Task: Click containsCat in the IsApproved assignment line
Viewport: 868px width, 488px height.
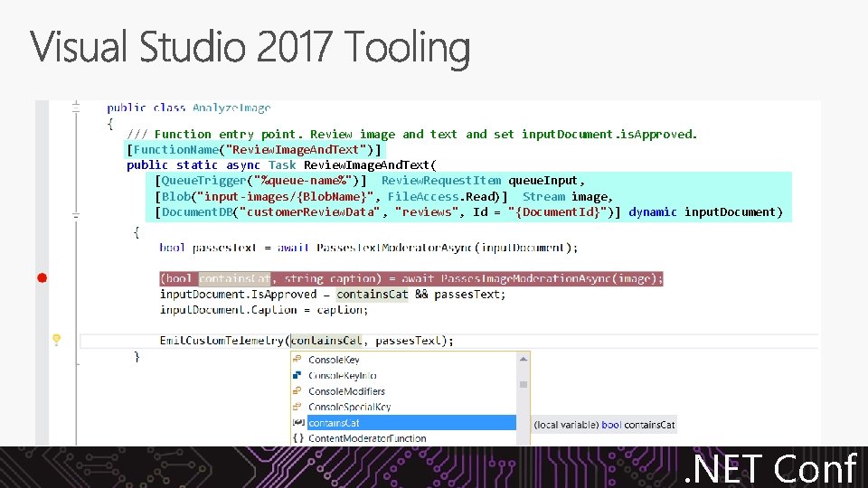Action: 372,295
